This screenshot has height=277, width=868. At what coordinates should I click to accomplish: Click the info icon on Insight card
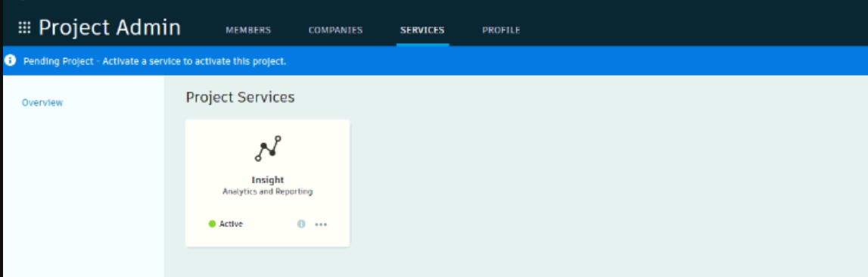(x=301, y=224)
